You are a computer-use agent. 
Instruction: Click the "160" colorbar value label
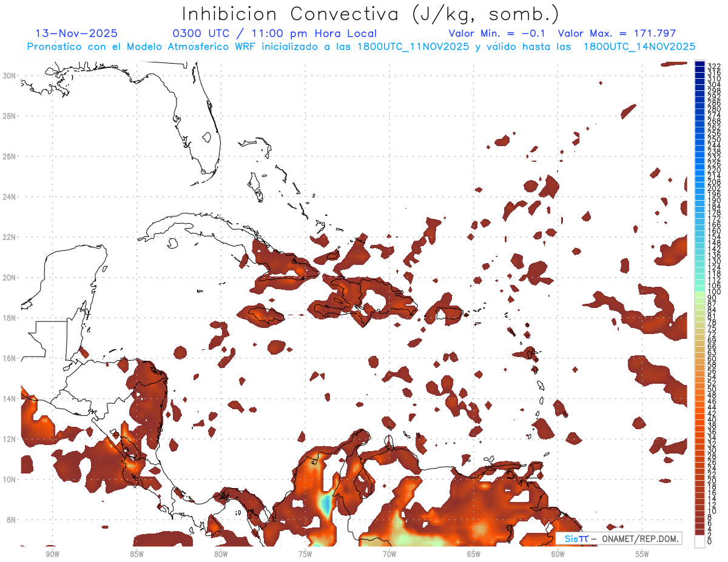[x=714, y=231]
